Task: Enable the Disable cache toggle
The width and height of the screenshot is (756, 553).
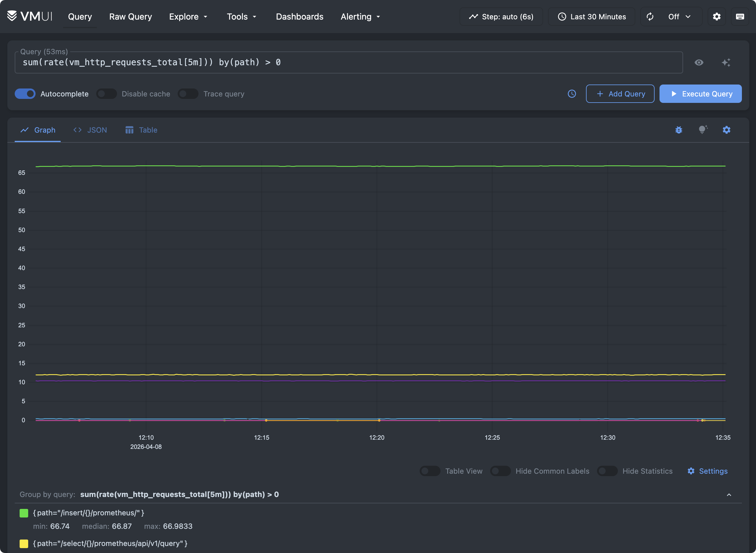Action: 107,94
